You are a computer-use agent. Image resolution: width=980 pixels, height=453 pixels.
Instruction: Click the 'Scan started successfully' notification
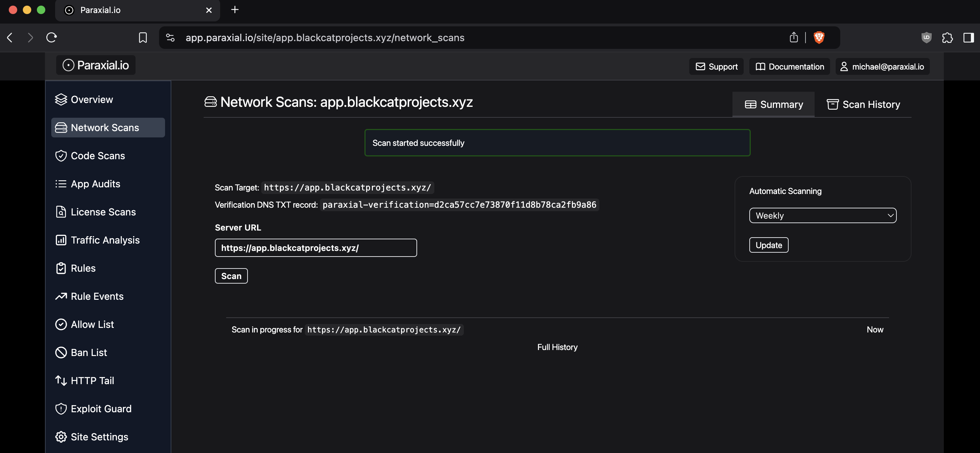tap(557, 143)
